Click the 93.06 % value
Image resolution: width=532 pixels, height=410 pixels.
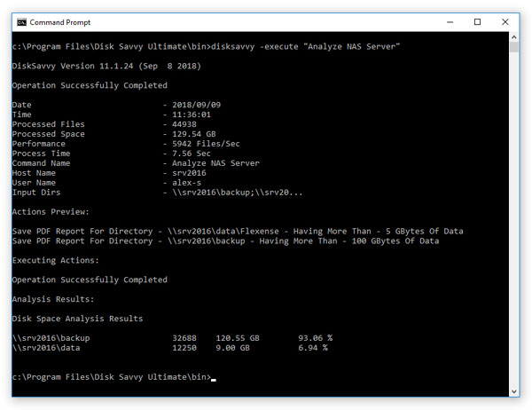315,338
